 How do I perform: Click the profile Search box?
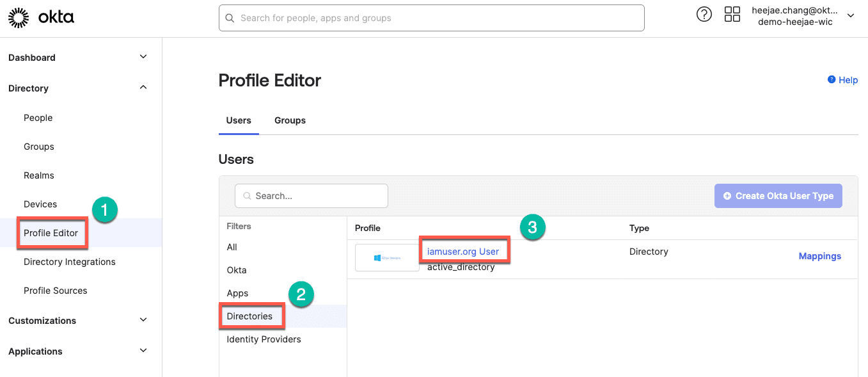pos(312,196)
